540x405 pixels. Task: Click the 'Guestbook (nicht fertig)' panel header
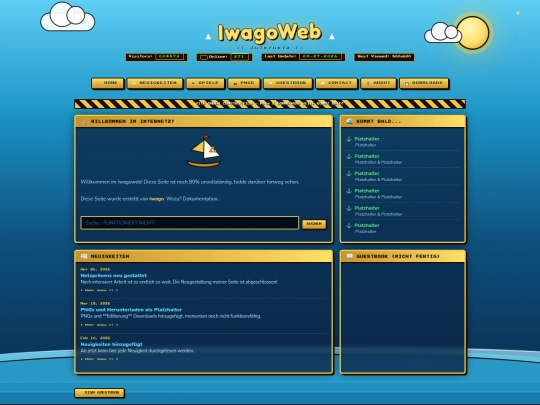pos(403,257)
